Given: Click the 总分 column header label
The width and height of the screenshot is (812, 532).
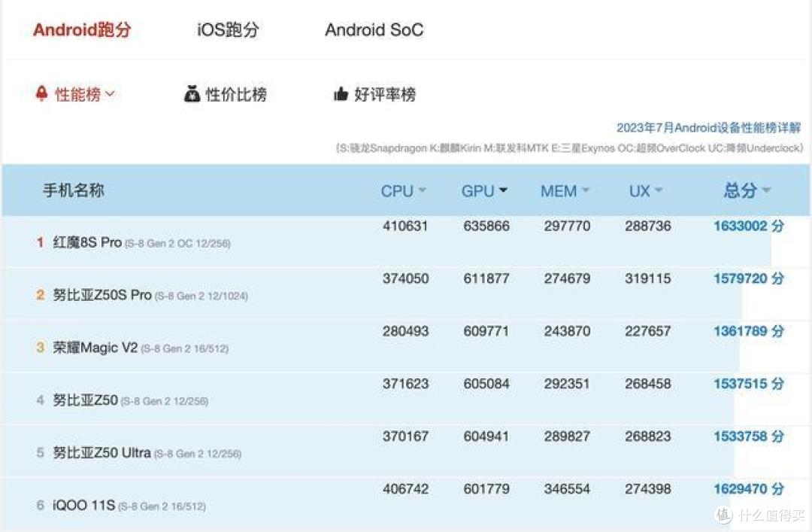Looking at the screenshot, I should 741,190.
